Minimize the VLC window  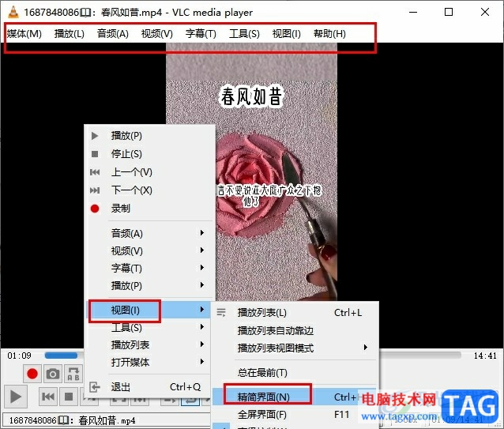coord(413,12)
